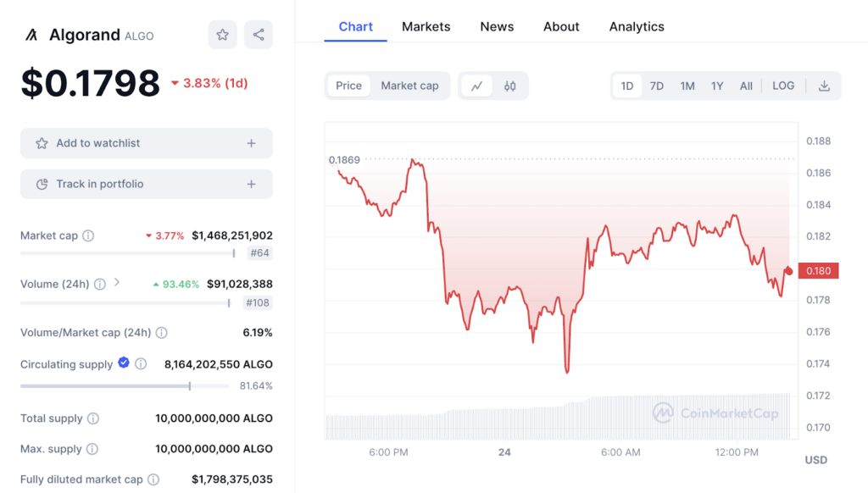Image resolution: width=868 pixels, height=493 pixels.
Task: Download chart data icon
Action: tap(824, 86)
